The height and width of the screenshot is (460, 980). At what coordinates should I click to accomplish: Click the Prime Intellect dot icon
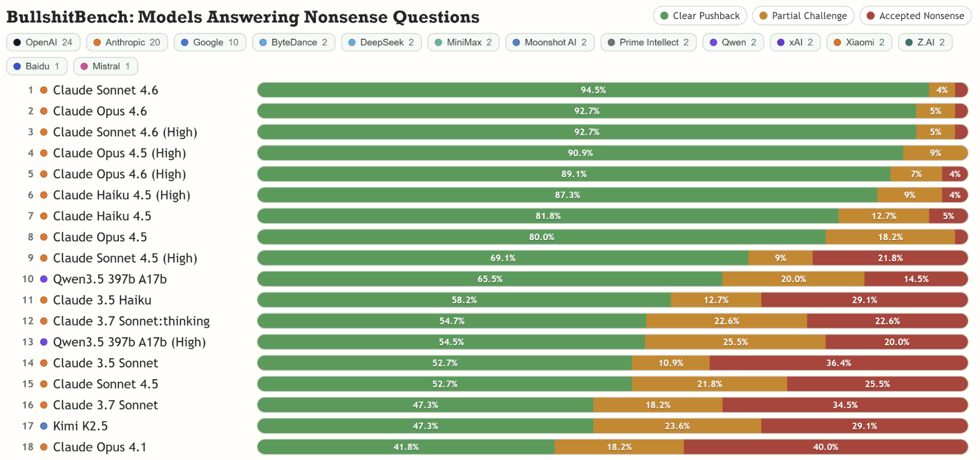click(611, 43)
